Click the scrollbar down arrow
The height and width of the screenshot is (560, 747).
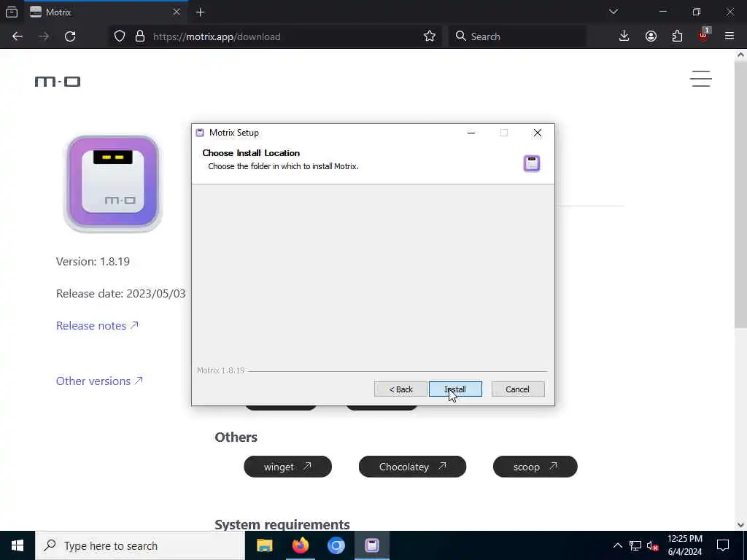click(x=741, y=525)
